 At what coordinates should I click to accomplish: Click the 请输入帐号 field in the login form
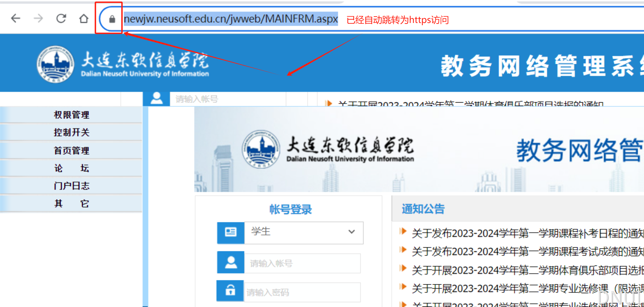pos(302,263)
